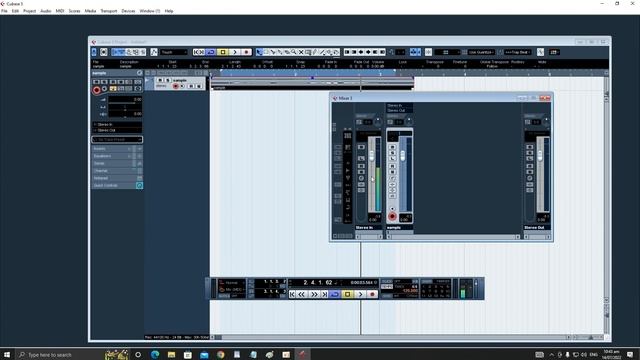Click the Stereo Out channel fader in the mixer
The image size is (640, 360).
[540, 156]
